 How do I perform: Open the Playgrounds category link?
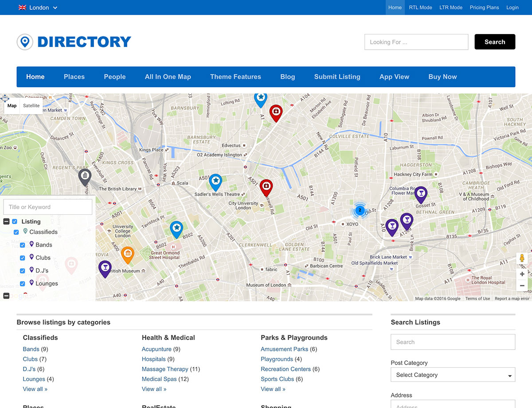[277, 359]
